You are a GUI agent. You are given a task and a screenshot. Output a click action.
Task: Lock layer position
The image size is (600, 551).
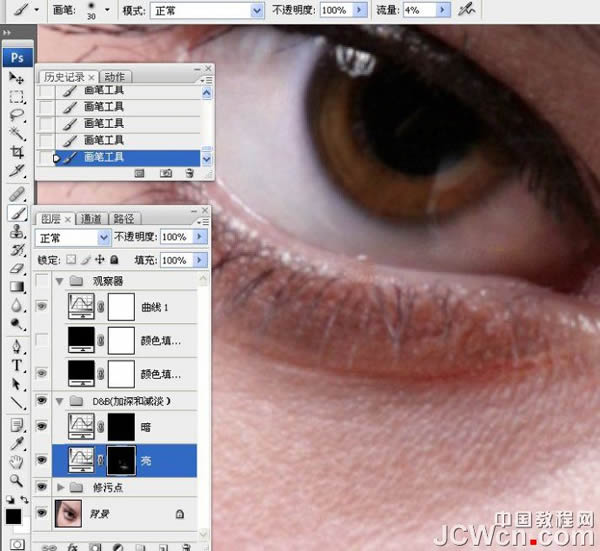click(100, 260)
